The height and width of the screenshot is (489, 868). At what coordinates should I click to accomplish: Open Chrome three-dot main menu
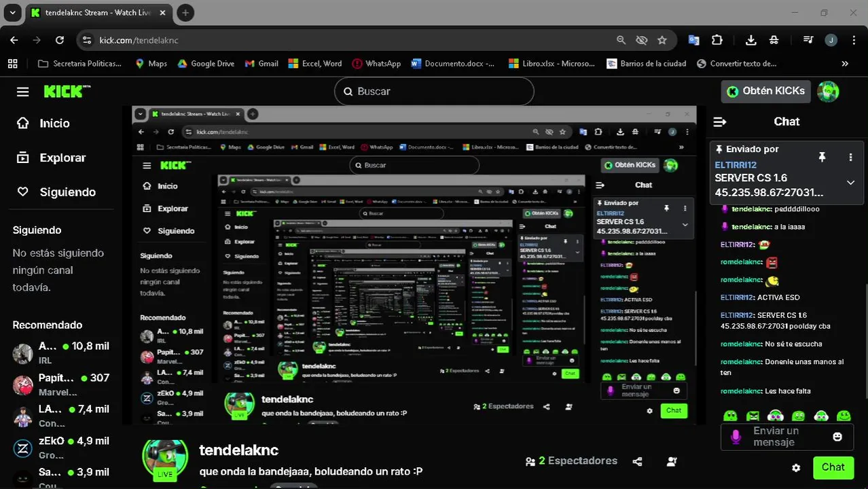(853, 40)
